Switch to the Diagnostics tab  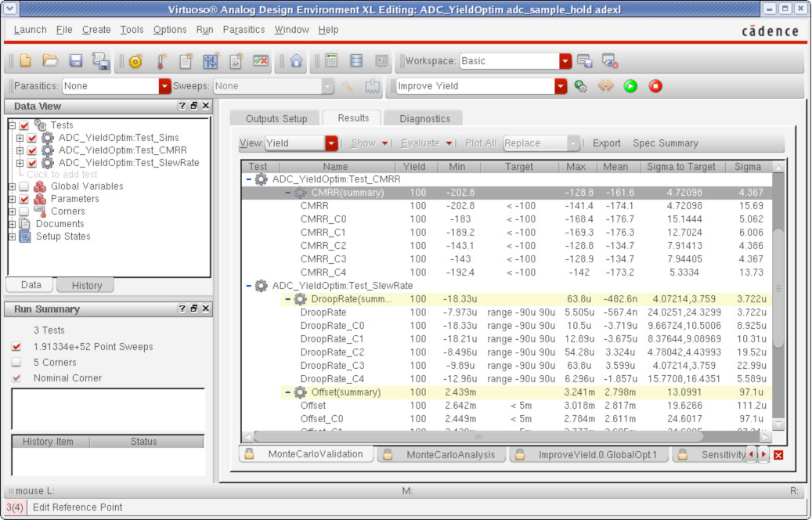pyautogui.click(x=424, y=118)
